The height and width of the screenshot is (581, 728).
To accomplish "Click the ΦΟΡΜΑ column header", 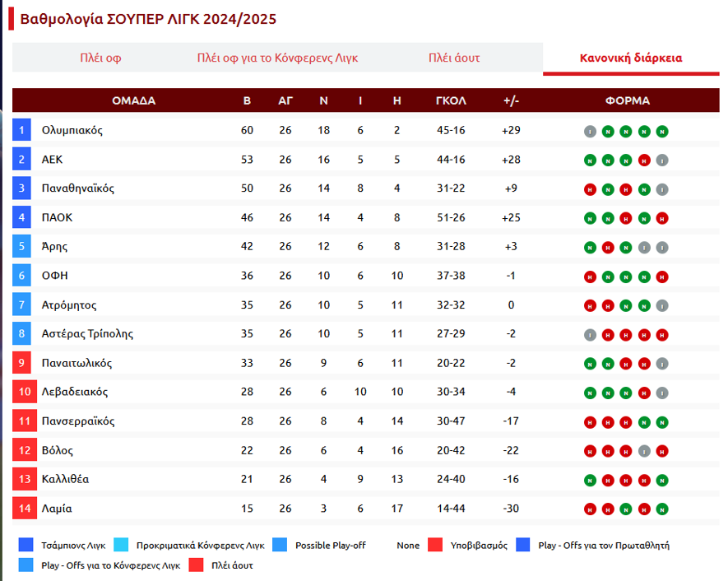I will point(628,100).
